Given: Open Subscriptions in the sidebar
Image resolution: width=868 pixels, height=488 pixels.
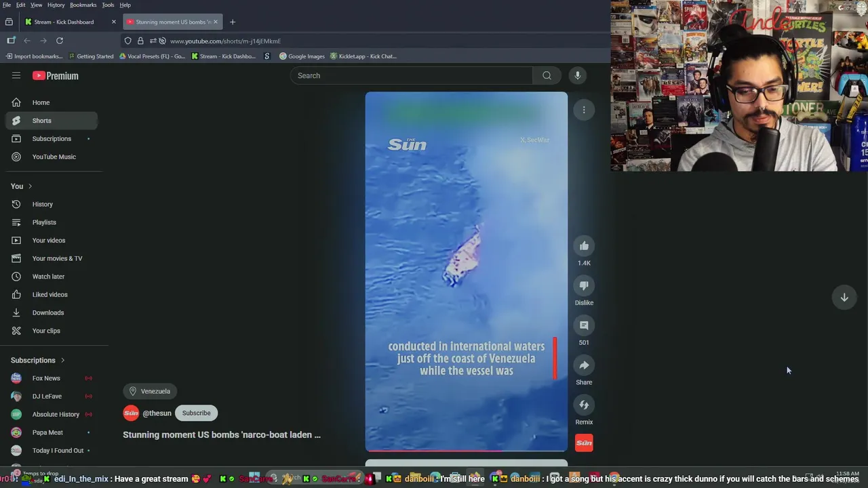Looking at the screenshot, I should [x=52, y=139].
